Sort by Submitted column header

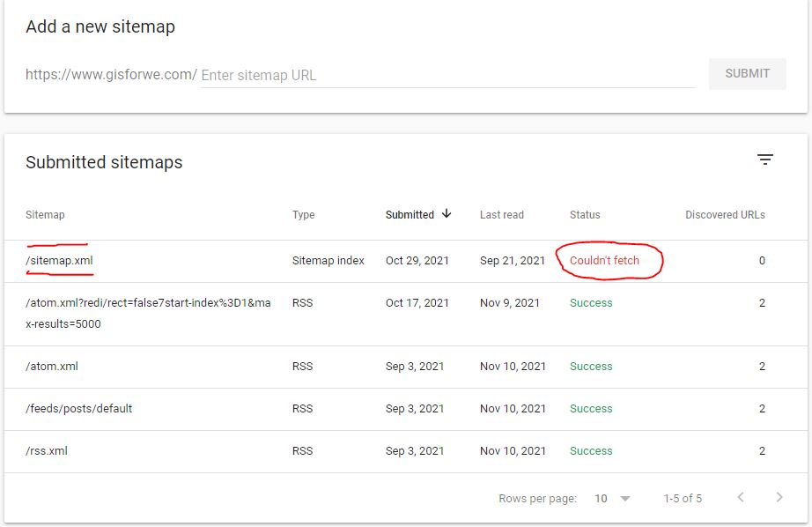tap(410, 214)
